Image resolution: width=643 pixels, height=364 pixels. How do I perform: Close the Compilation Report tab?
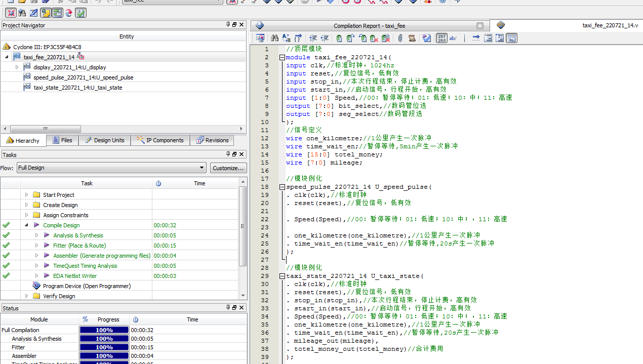(479, 26)
